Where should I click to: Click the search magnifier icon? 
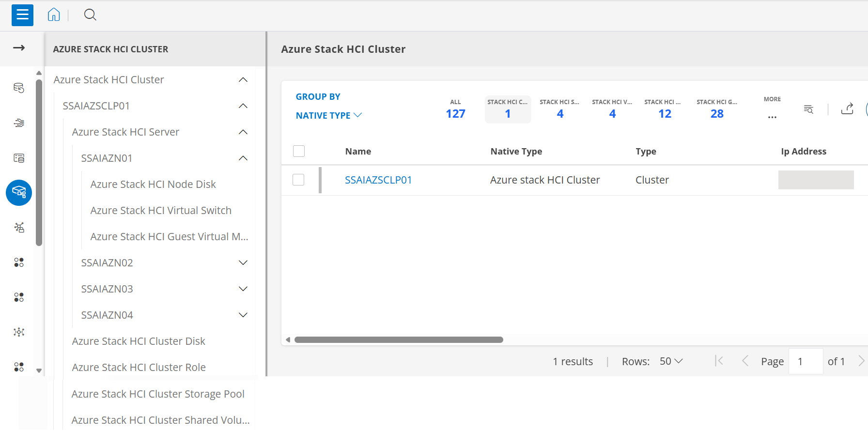(90, 15)
